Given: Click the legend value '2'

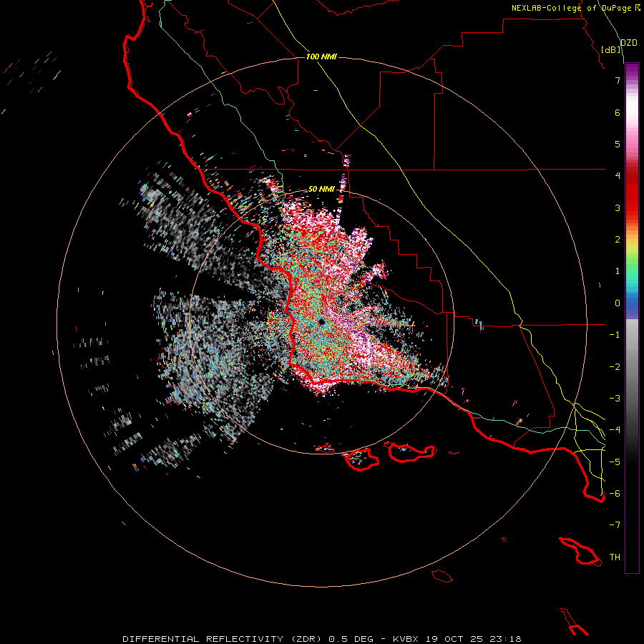Looking at the screenshot, I should [x=618, y=240].
